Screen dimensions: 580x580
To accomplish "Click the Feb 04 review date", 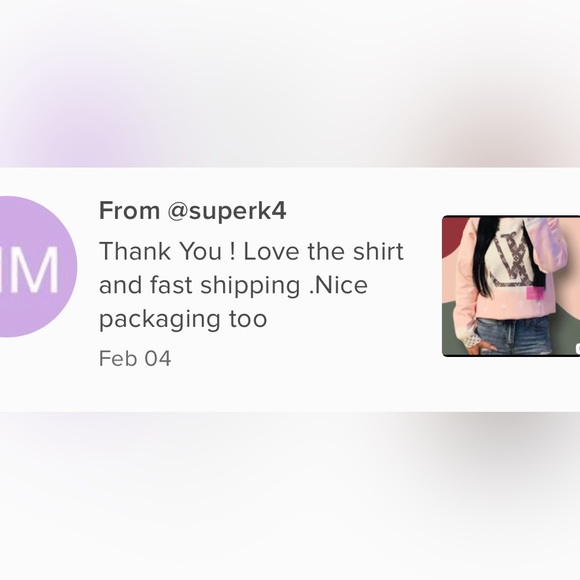I will click(x=135, y=358).
